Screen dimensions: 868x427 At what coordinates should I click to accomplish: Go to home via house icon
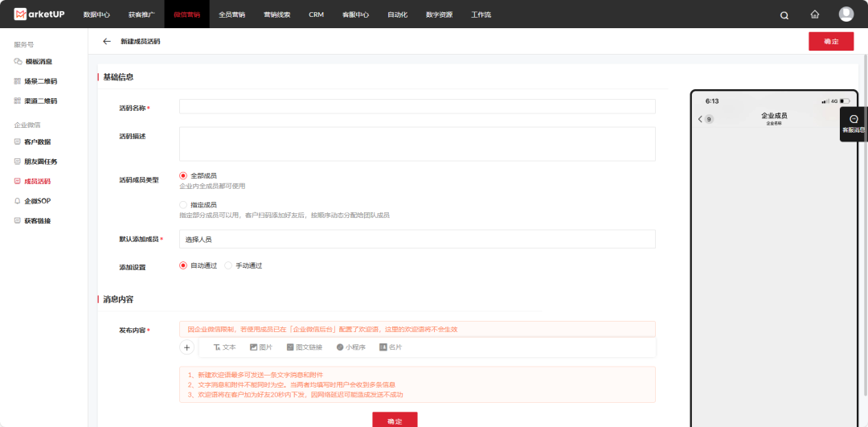click(x=815, y=14)
